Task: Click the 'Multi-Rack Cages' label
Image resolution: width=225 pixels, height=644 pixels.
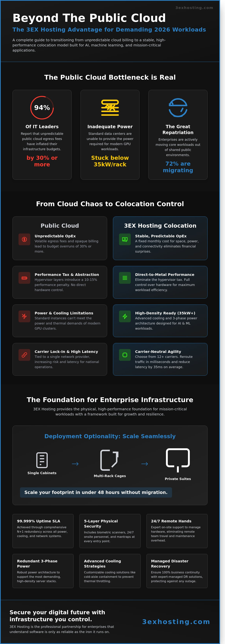Action: pyautogui.click(x=110, y=476)
